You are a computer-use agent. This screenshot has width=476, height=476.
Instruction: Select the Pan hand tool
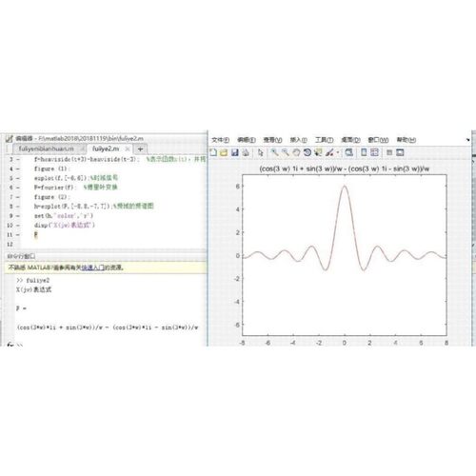point(296,152)
